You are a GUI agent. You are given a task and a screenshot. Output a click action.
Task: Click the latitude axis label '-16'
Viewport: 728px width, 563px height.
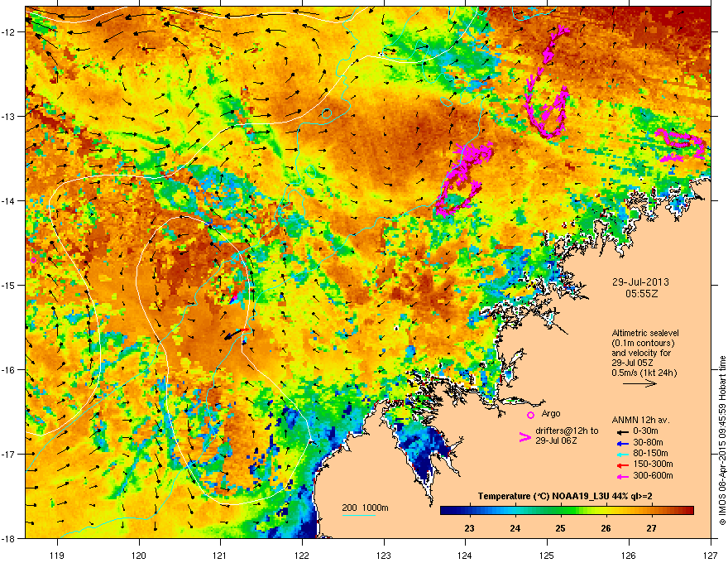point(8,370)
